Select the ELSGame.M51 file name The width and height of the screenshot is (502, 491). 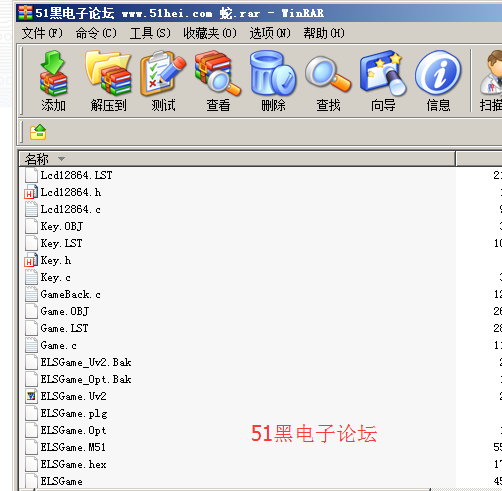point(73,447)
